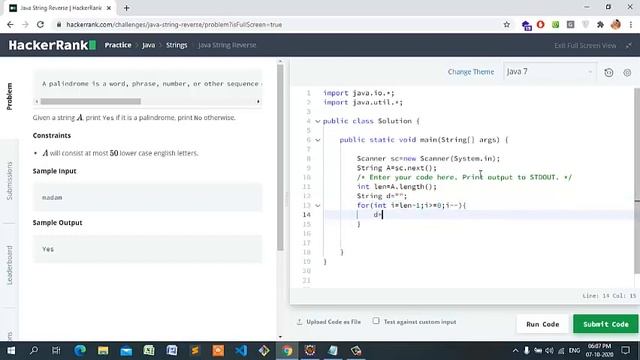Open Windows Start menu

pyautogui.click(x=11, y=351)
